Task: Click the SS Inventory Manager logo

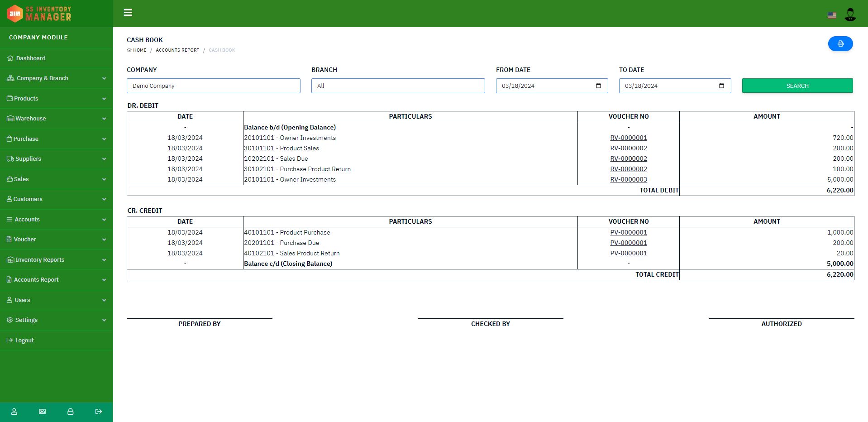Action: (39, 14)
